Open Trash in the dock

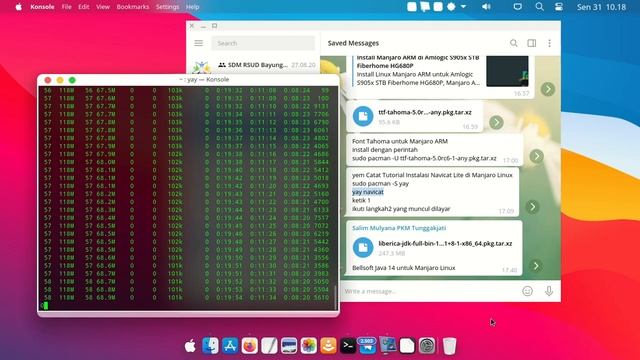[x=449, y=346]
